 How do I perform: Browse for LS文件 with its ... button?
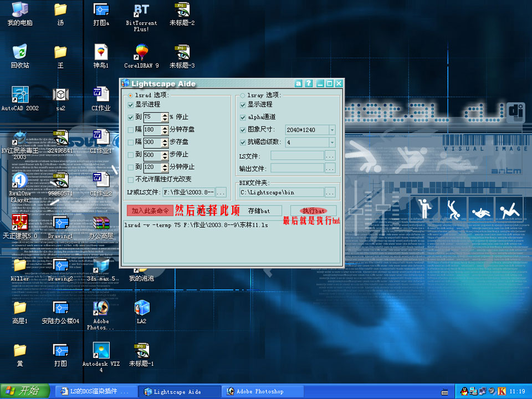(x=330, y=156)
